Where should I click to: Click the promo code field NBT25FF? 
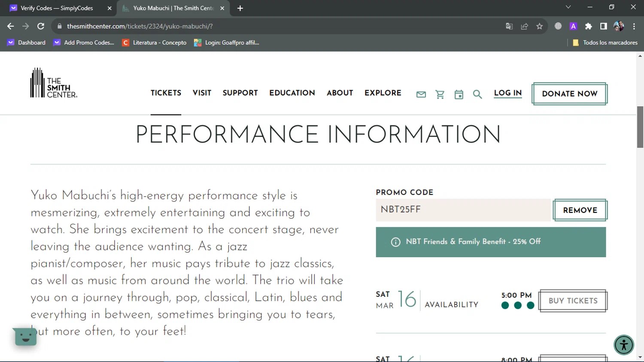463,210
